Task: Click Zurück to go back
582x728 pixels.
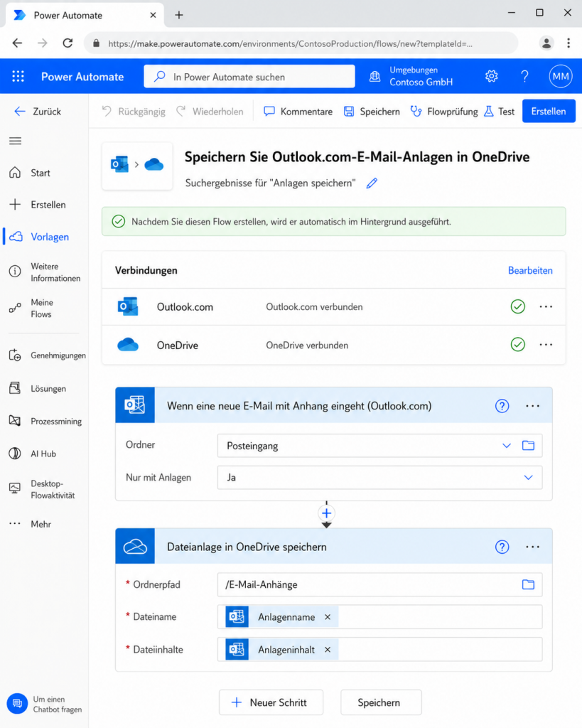Action: click(x=38, y=112)
